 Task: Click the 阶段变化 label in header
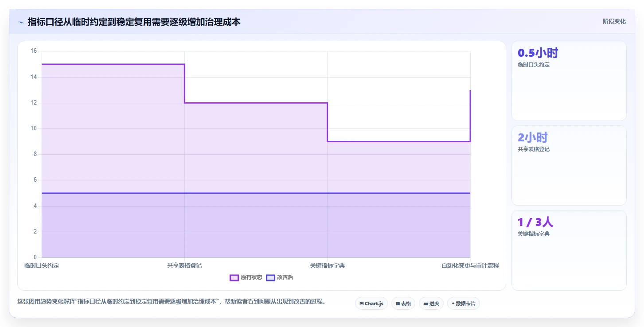(614, 21)
